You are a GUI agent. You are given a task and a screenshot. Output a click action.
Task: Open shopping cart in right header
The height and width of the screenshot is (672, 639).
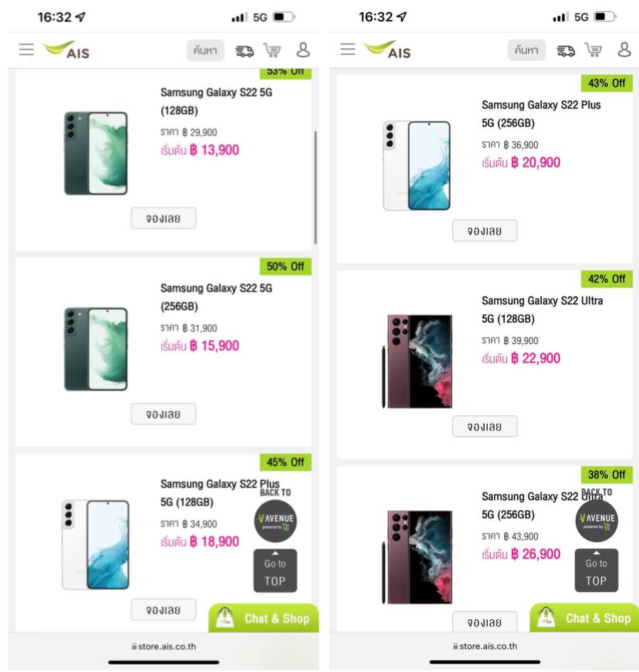(x=594, y=50)
